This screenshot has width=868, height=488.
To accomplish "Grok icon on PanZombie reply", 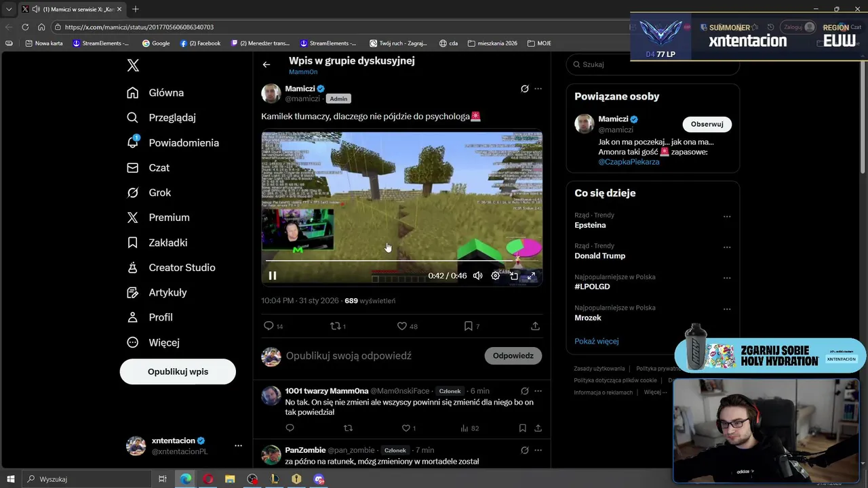I will pos(524,450).
